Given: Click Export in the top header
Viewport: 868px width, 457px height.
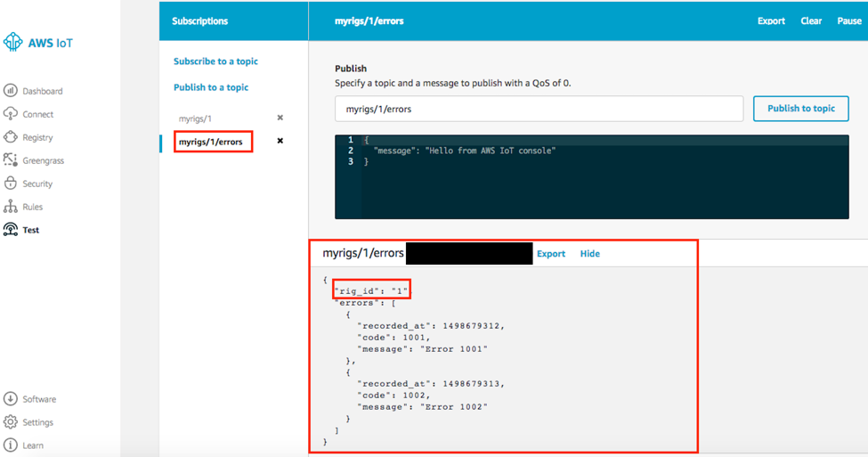Looking at the screenshot, I should [771, 21].
